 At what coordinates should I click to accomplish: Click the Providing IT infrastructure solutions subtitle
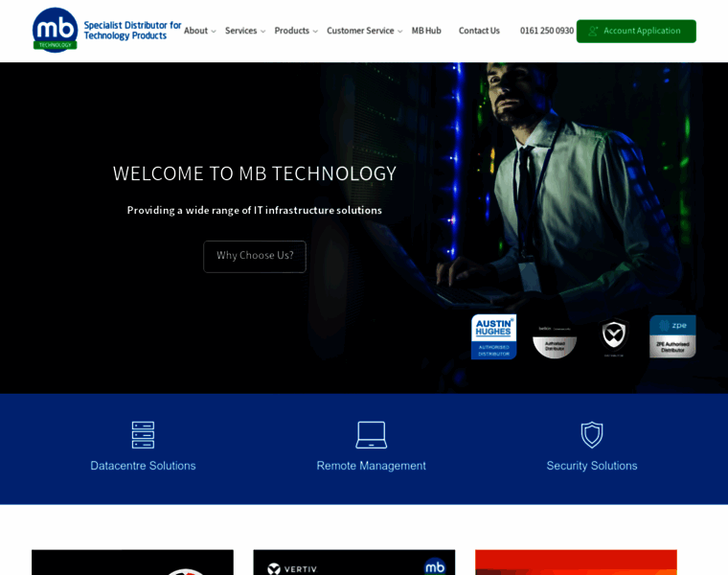point(255,211)
